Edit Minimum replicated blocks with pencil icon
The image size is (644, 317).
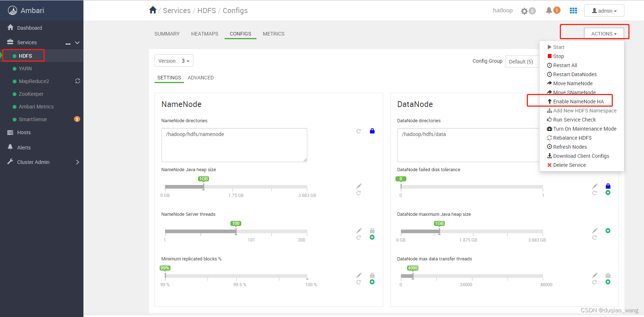[359, 275]
